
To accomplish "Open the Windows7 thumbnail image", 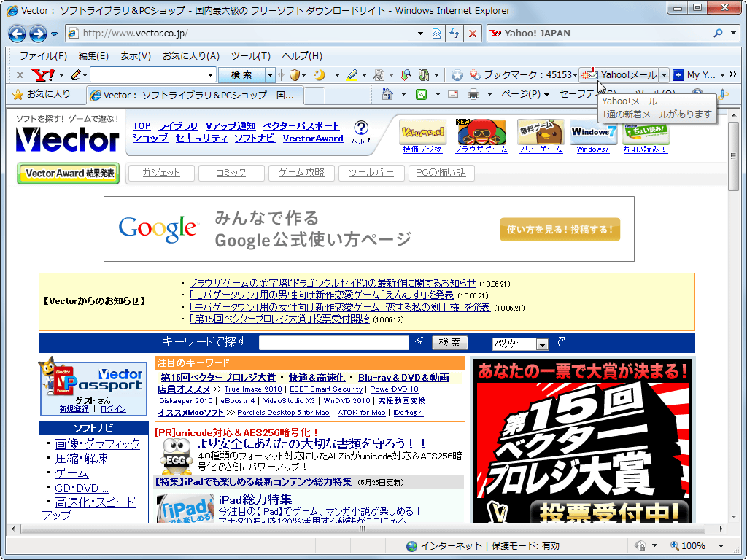I will click(x=593, y=132).
